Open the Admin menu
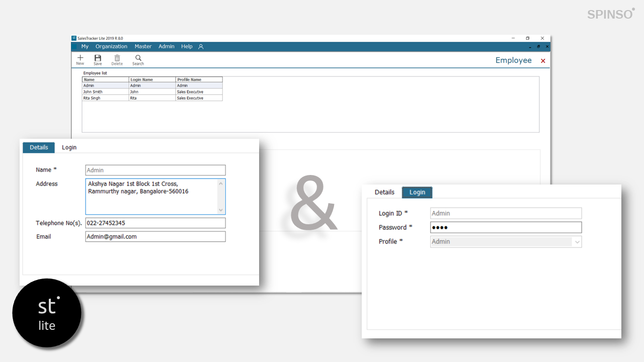 167,47
